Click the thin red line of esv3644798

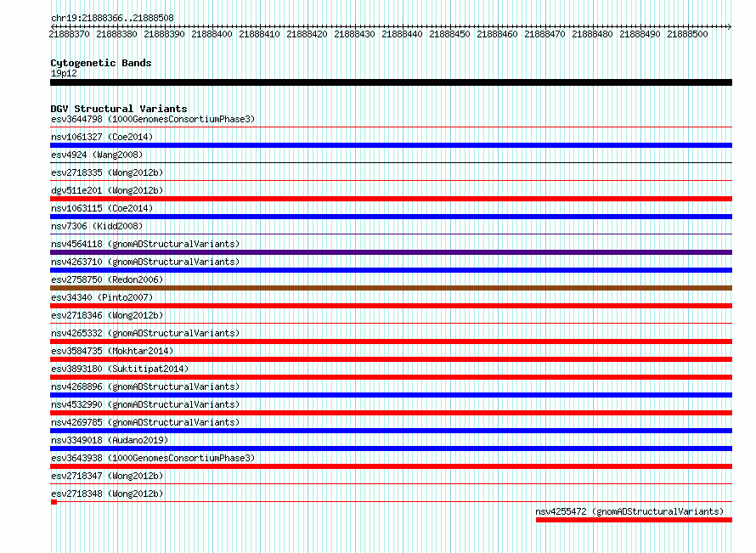point(391,127)
